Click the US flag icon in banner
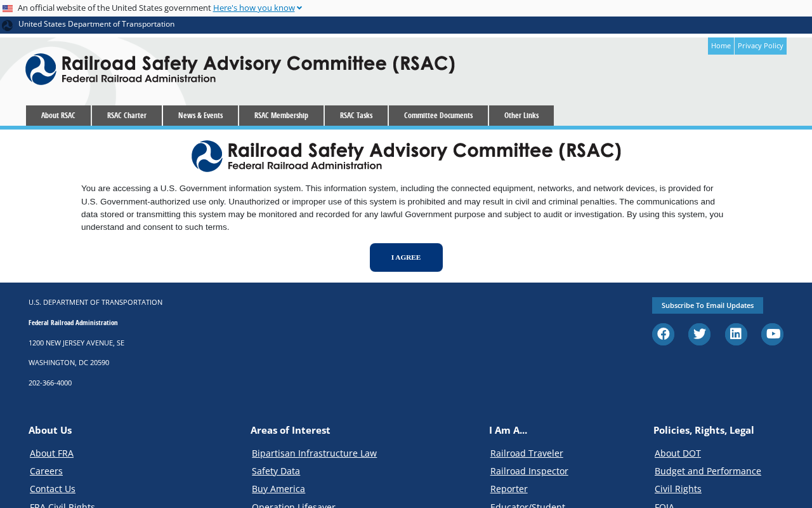Screen dimensions: 812x508 [x=8, y=8]
